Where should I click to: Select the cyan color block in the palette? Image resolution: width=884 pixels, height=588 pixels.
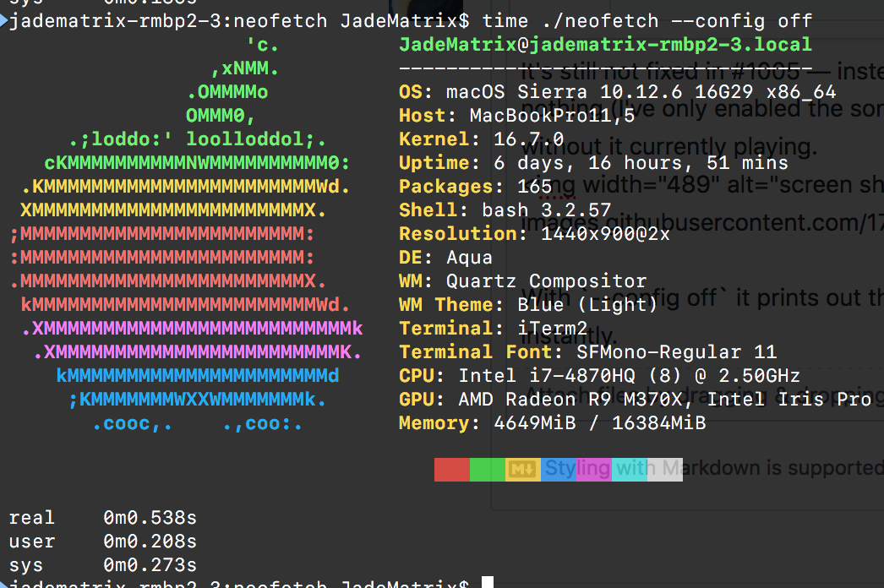(630, 469)
